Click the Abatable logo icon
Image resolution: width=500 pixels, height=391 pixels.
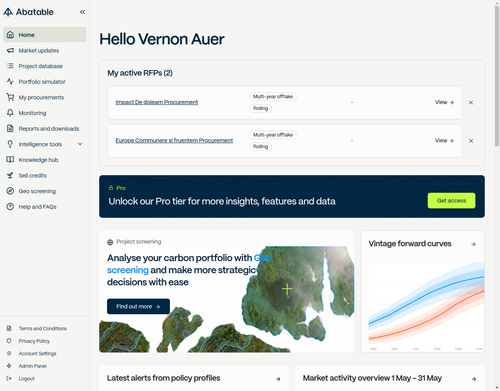8,12
